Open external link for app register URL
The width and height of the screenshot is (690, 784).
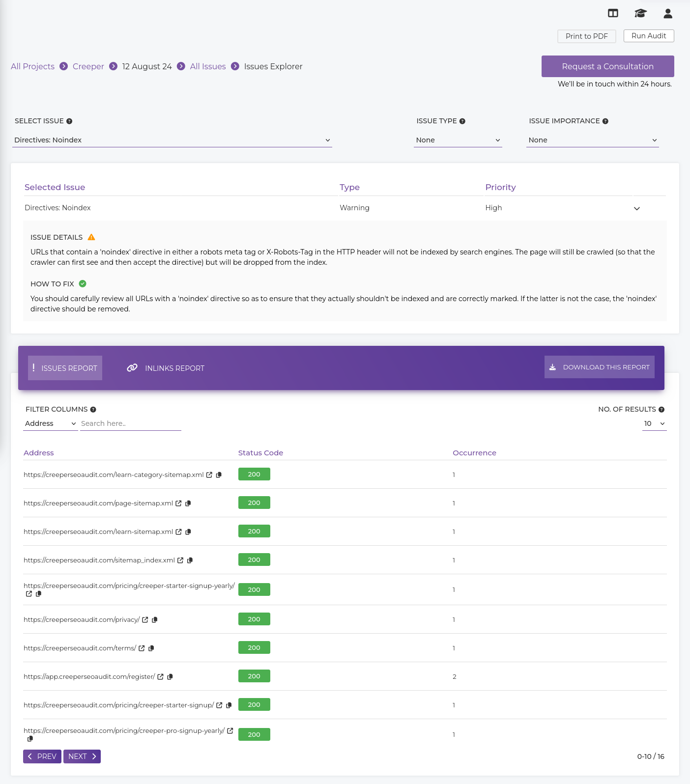[x=160, y=677]
